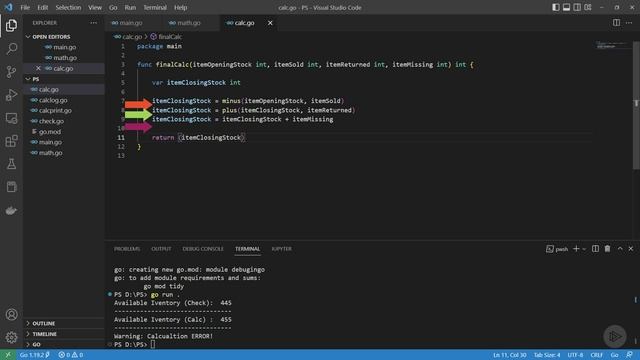
Task: Open the Customize Layout icon
Action: (x=588, y=7)
